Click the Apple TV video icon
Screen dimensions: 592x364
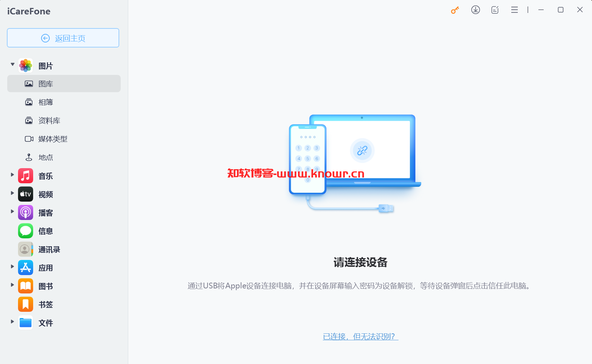pos(26,194)
